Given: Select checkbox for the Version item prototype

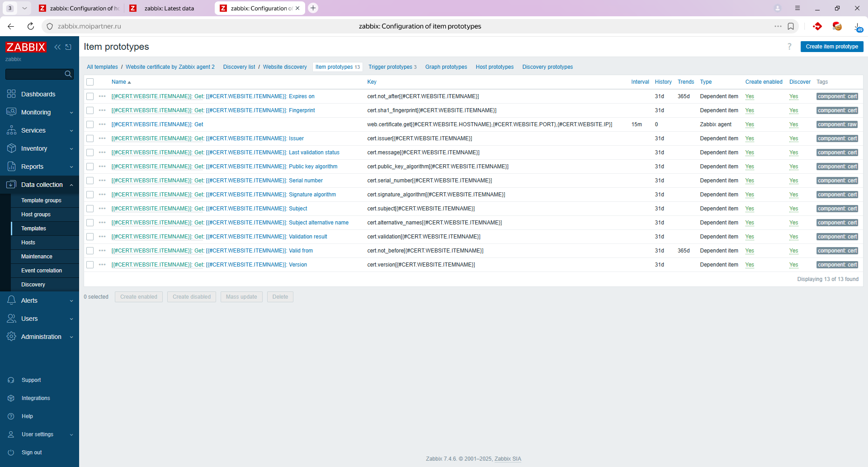Looking at the screenshot, I should coord(90,265).
